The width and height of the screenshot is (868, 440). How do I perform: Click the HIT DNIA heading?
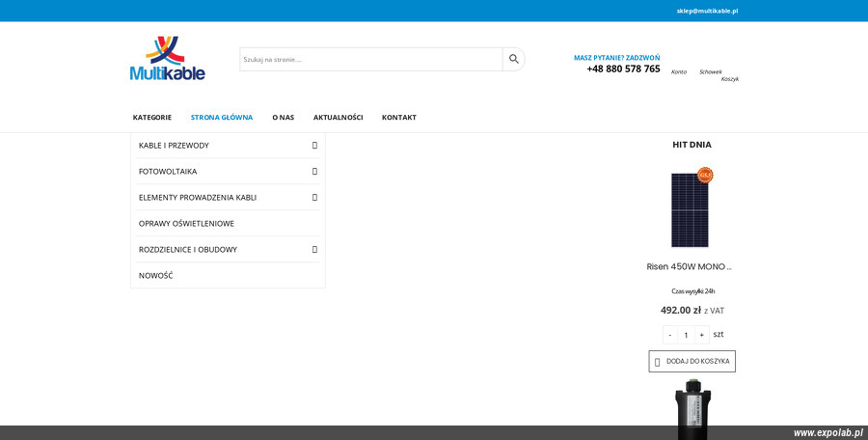[x=692, y=145]
